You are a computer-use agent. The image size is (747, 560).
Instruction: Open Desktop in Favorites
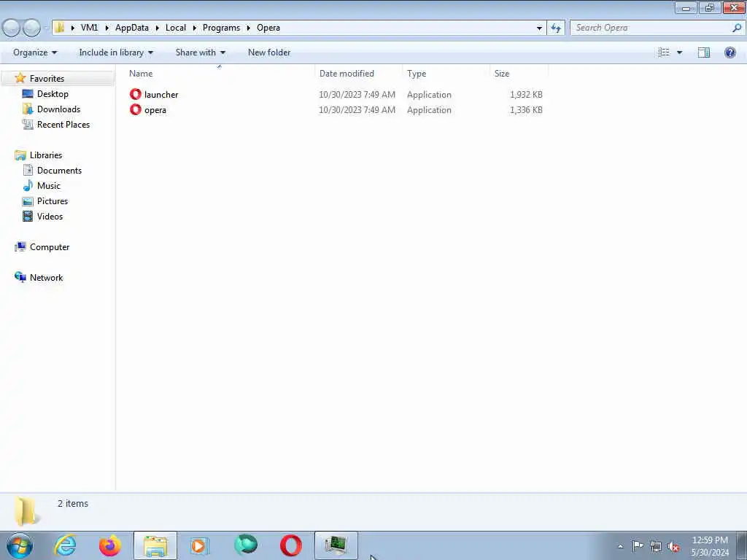(x=53, y=94)
